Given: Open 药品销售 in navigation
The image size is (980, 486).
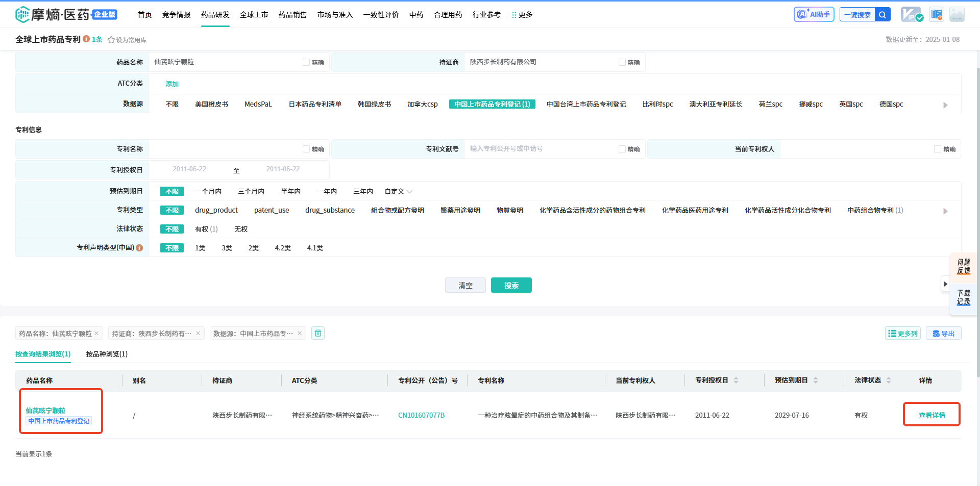Looking at the screenshot, I should pyautogui.click(x=293, y=15).
